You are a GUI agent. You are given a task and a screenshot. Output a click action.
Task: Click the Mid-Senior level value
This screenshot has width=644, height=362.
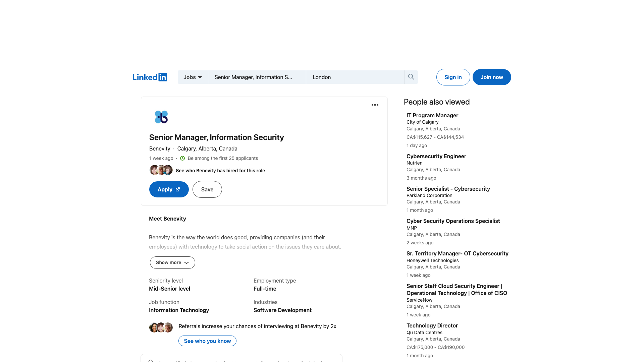[169, 289]
